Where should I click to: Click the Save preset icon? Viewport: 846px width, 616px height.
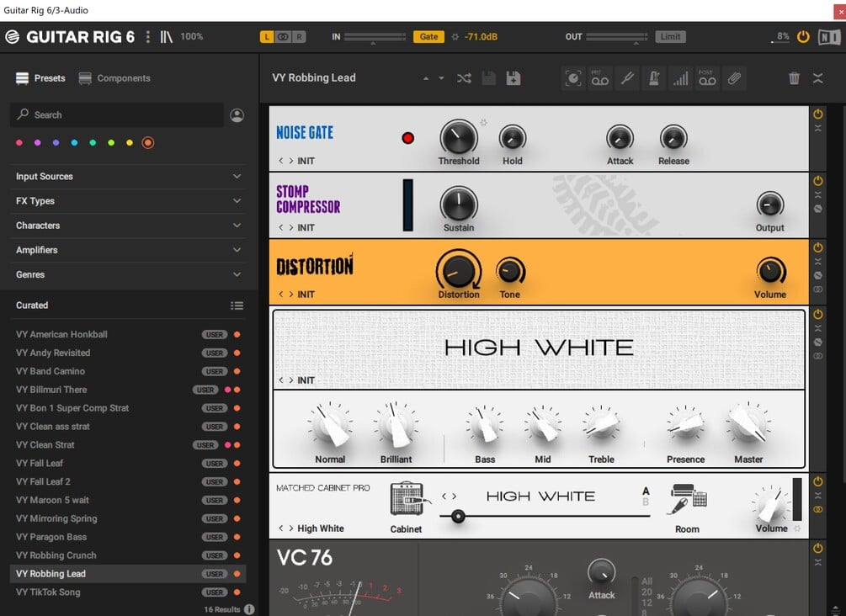coord(489,78)
